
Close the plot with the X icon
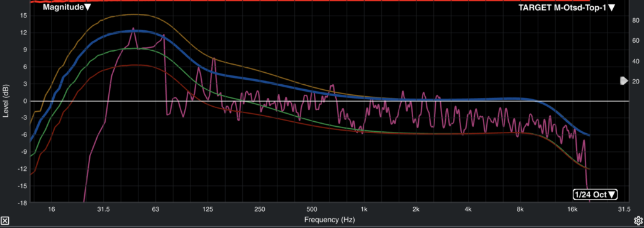click(5, 220)
